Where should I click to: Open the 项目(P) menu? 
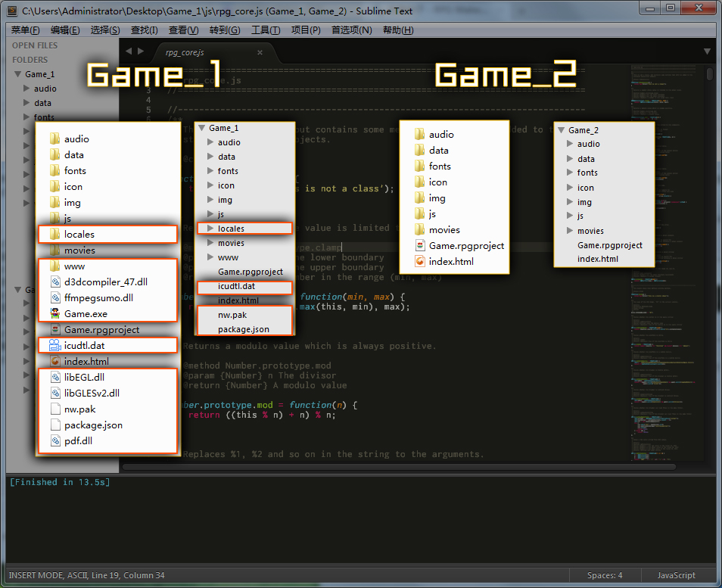(x=306, y=30)
